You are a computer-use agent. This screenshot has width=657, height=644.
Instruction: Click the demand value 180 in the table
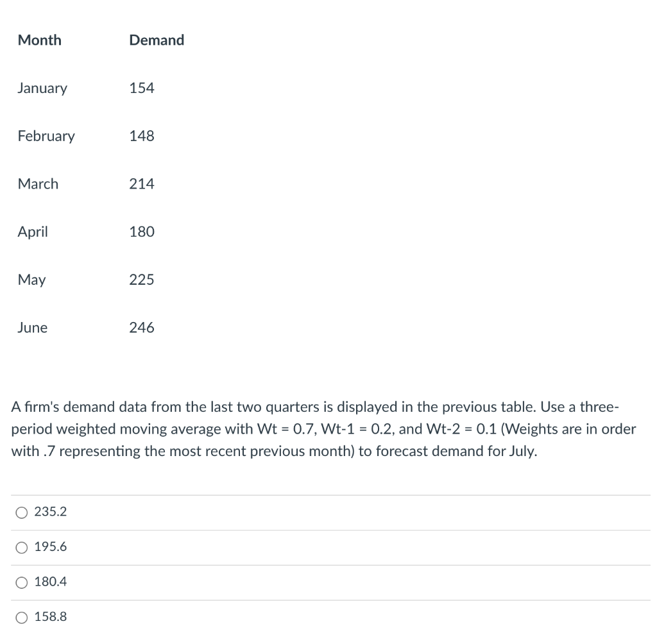click(x=142, y=232)
